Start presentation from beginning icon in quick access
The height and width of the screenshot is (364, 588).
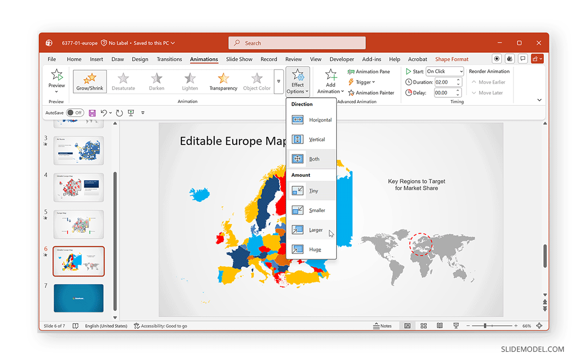131,113
